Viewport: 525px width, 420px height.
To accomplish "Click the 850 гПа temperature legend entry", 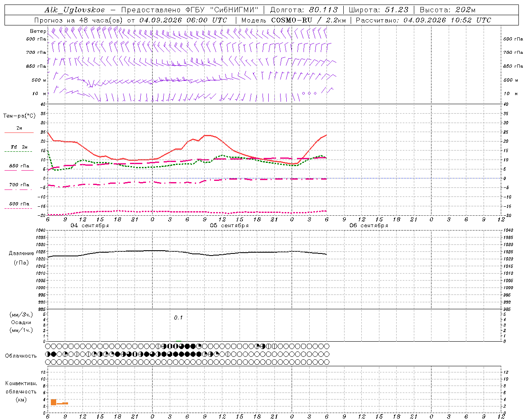I will point(19,166).
